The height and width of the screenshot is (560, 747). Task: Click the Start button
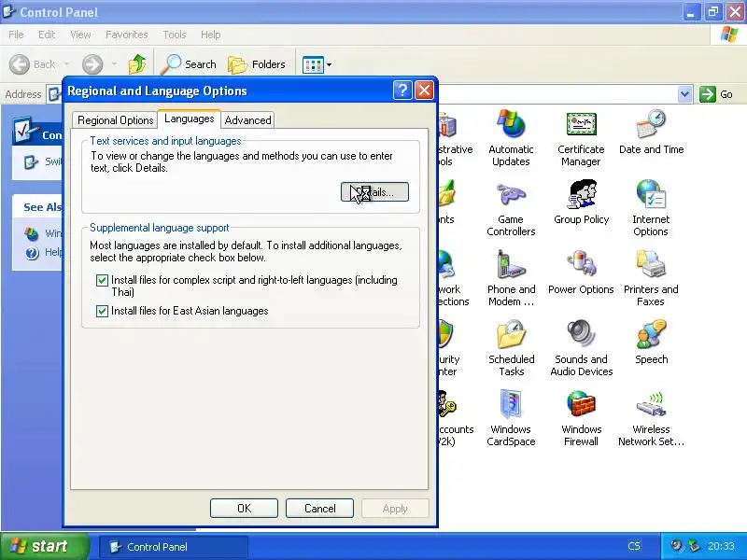point(44,546)
